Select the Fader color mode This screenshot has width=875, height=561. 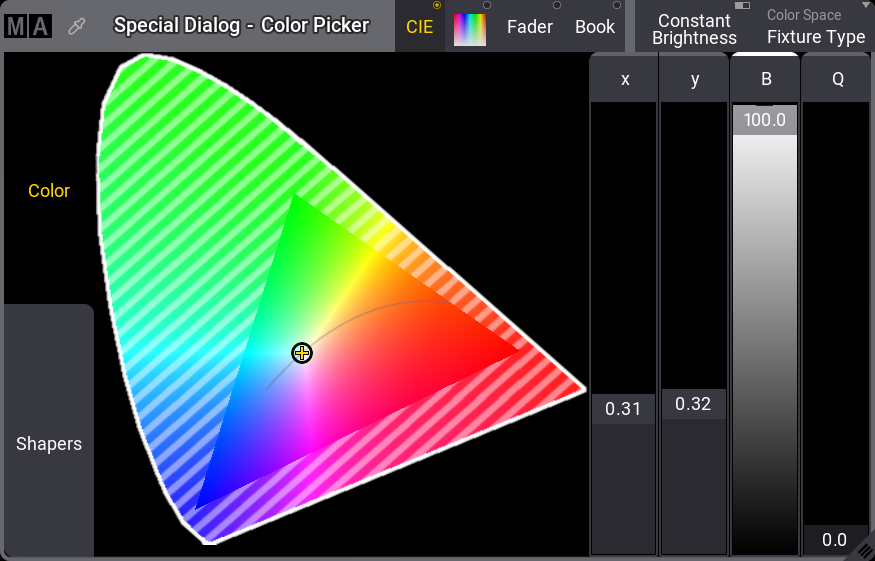click(x=529, y=27)
